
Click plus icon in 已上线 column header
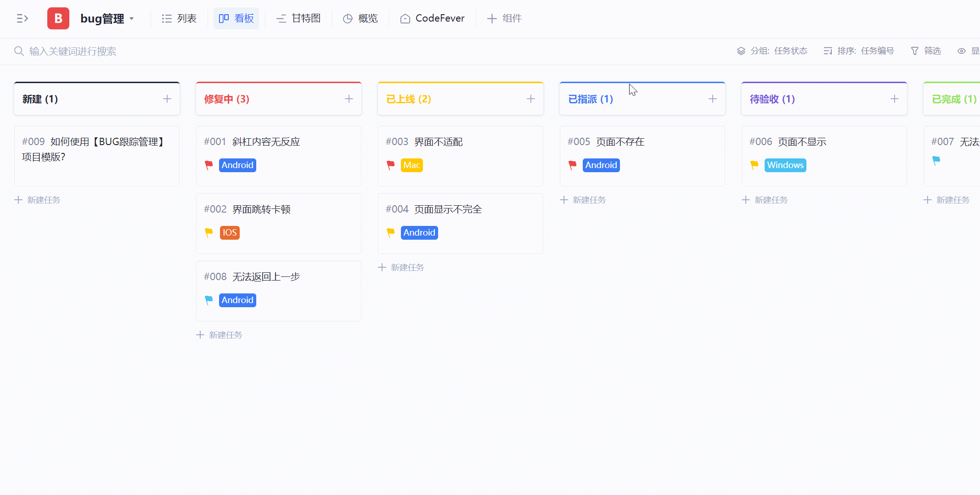pyautogui.click(x=531, y=99)
